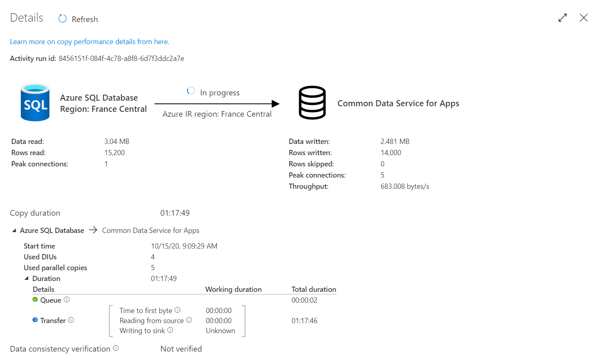Viewport: 598px width, 364px height.
Task: Click the In progress spinner icon
Action: click(191, 91)
